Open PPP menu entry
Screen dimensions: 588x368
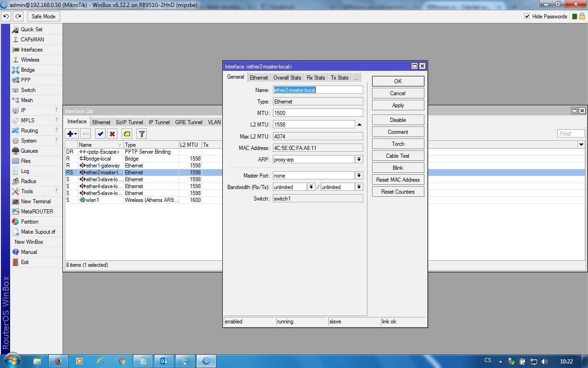(36, 80)
